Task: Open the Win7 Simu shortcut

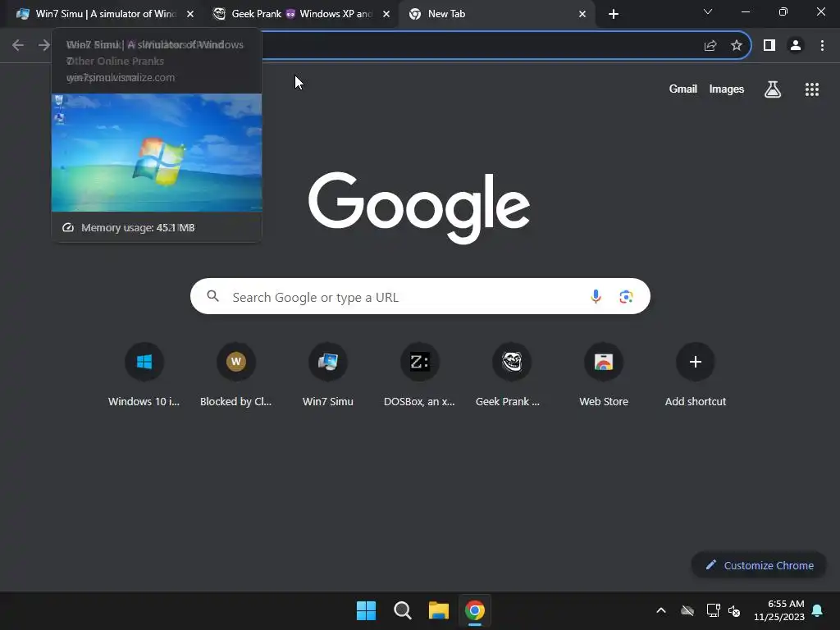Action: 328,375
